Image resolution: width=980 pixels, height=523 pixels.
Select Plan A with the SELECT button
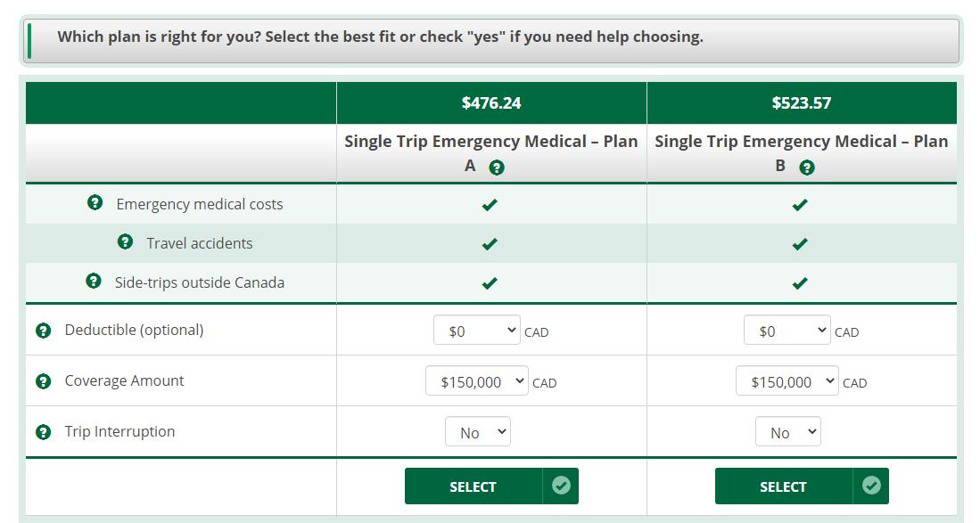click(491, 486)
